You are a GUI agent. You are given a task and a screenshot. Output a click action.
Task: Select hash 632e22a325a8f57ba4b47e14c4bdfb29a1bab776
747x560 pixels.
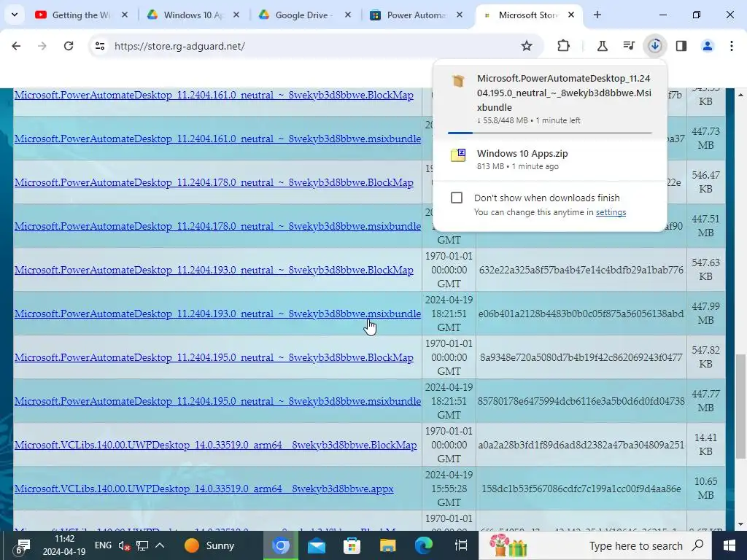click(x=581, y=270)
